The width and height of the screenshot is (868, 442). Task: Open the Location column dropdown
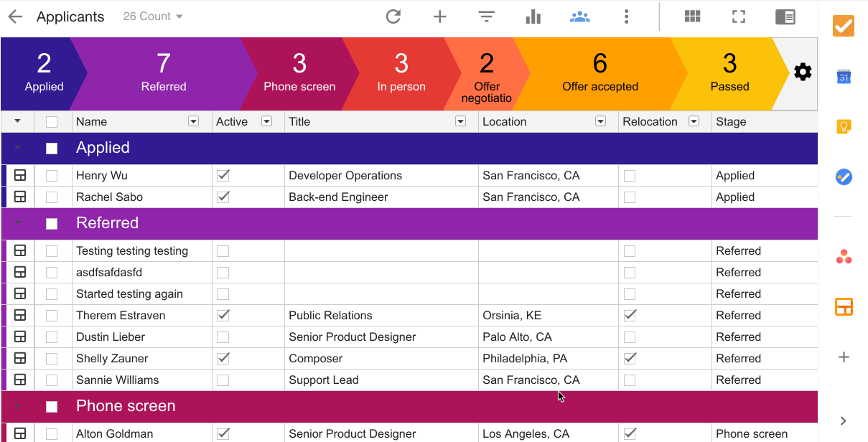click(x=600, y=121)
